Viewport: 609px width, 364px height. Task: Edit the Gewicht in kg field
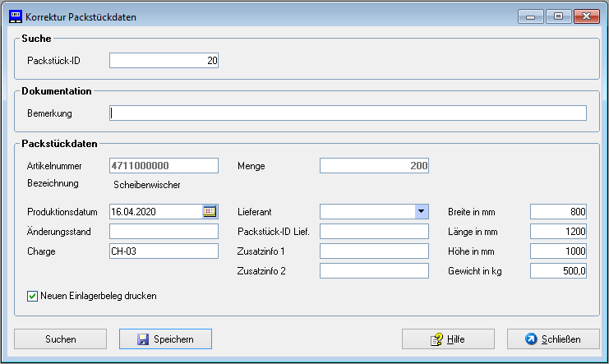558,270
